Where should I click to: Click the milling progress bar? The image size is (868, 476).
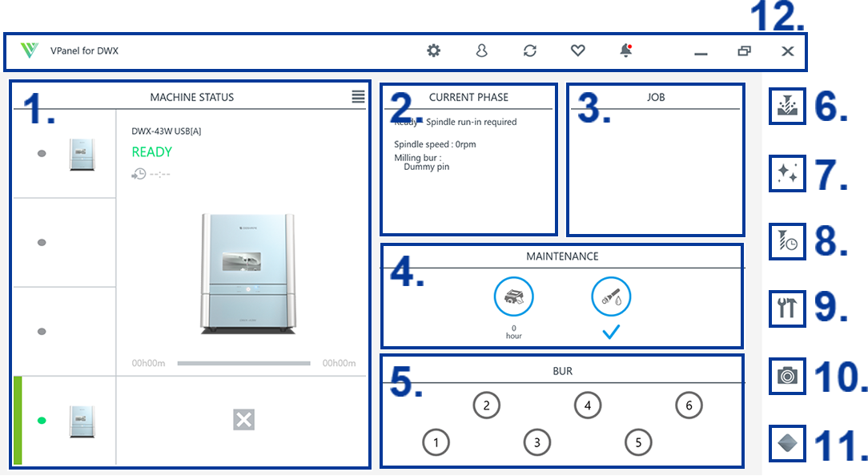[243, 364]
